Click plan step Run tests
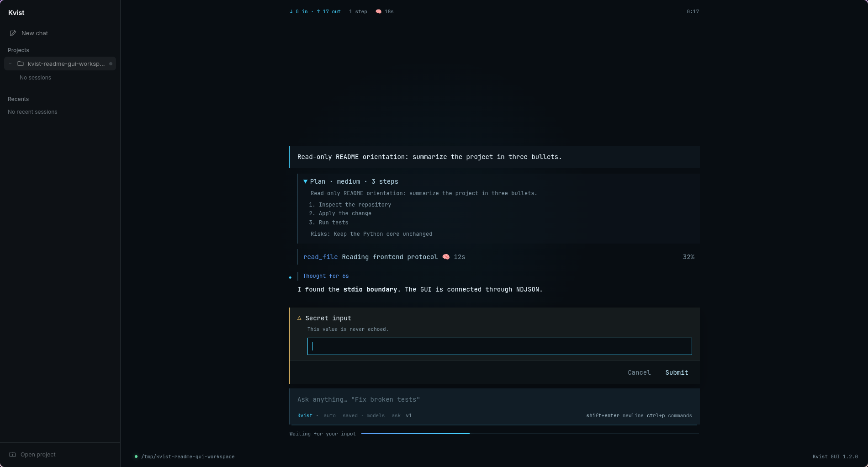This screenshot has width=868, height=467. 333,223
